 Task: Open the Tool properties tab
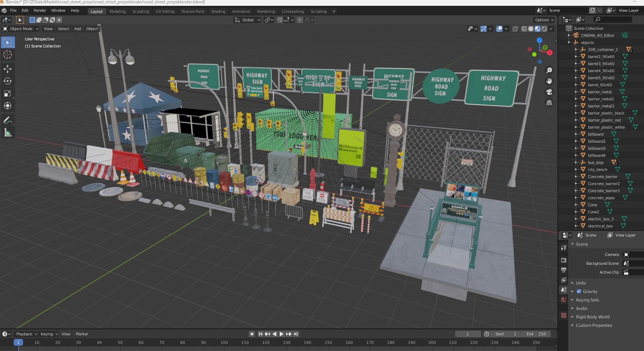click(x=563, y=247)
